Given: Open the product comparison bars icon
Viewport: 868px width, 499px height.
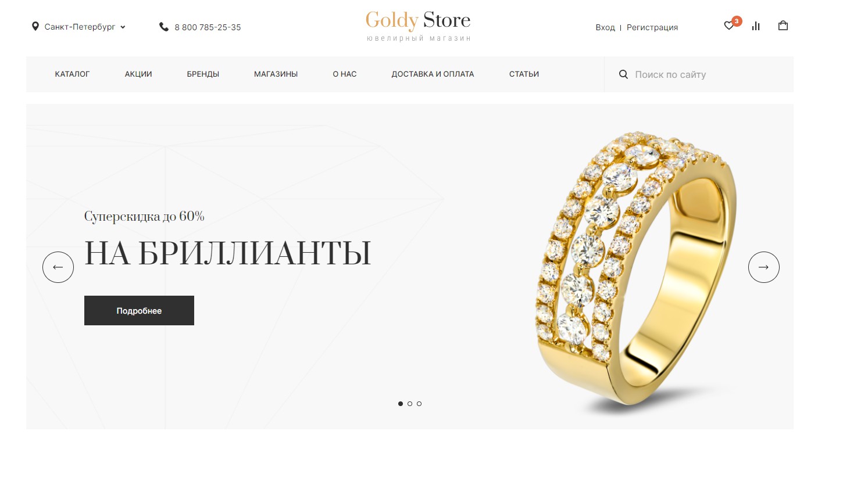Looking at the screenshot, I should pyautogui.click(x=756, y=26).
